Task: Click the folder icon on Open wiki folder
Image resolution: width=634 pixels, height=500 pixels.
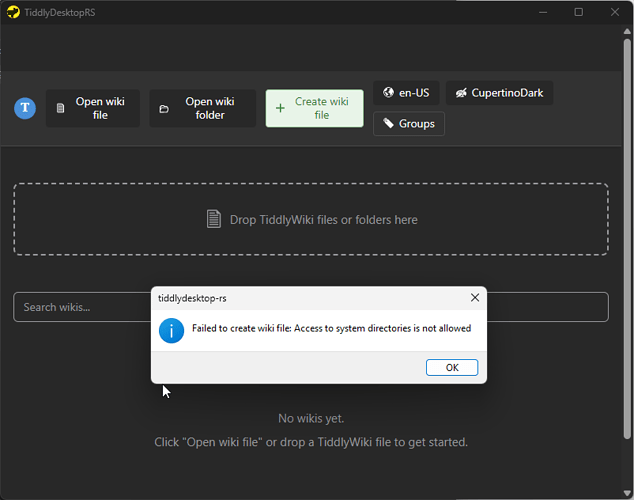Action: [x=164, y=109]
